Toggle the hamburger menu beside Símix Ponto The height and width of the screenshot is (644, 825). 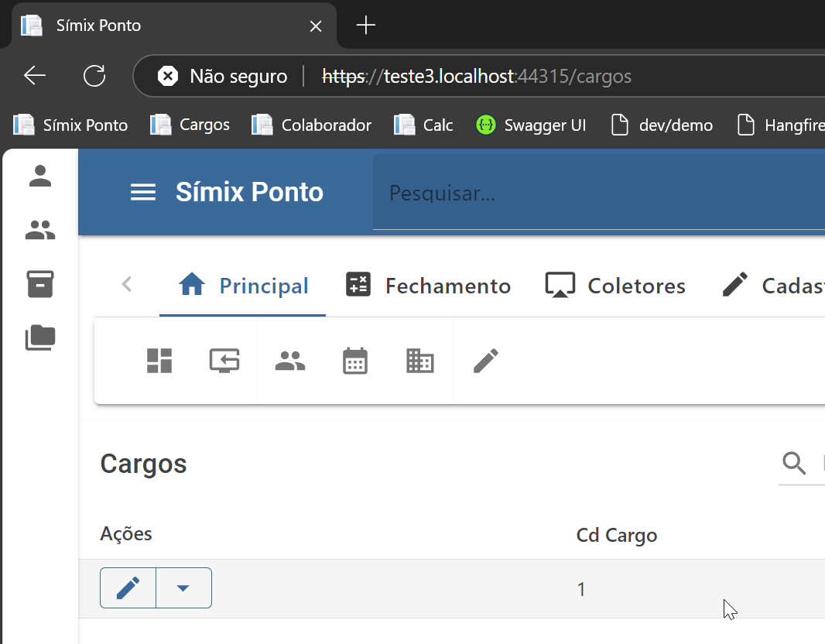point(143,192)
